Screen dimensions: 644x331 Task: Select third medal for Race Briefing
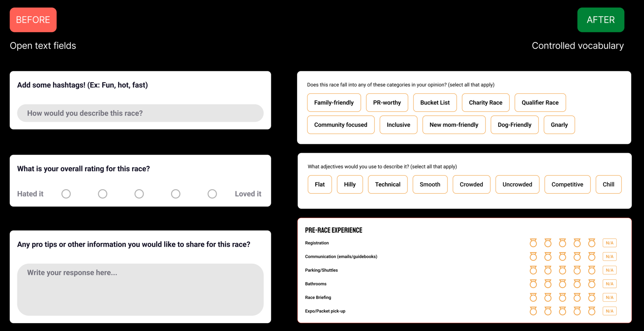562,297
